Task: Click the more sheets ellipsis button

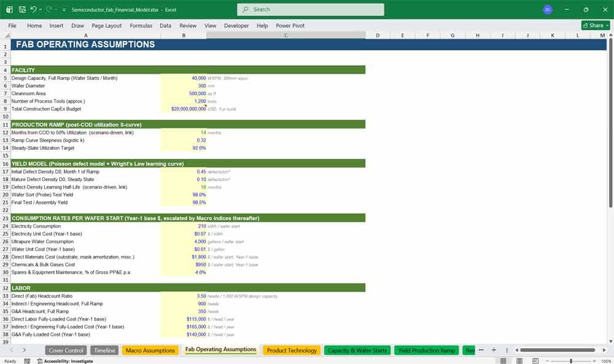Action: click(x=481, y=350)
